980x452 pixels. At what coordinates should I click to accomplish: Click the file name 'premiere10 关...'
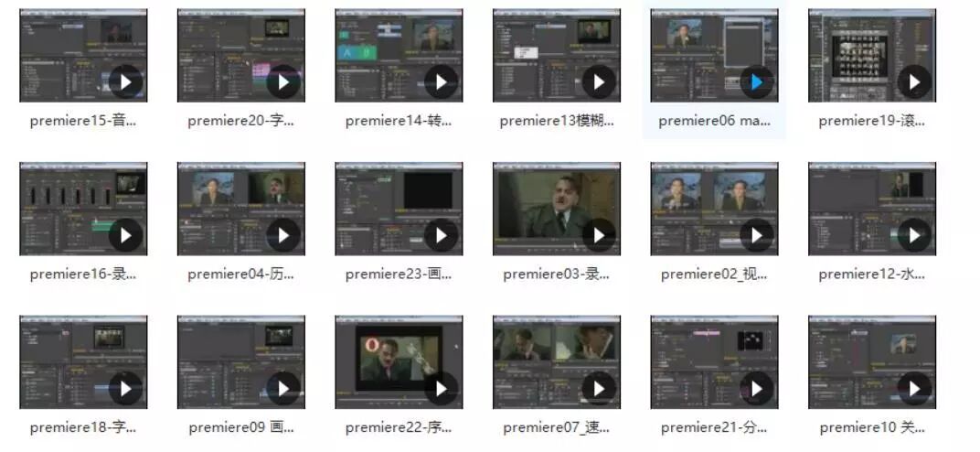pos(872,427)
